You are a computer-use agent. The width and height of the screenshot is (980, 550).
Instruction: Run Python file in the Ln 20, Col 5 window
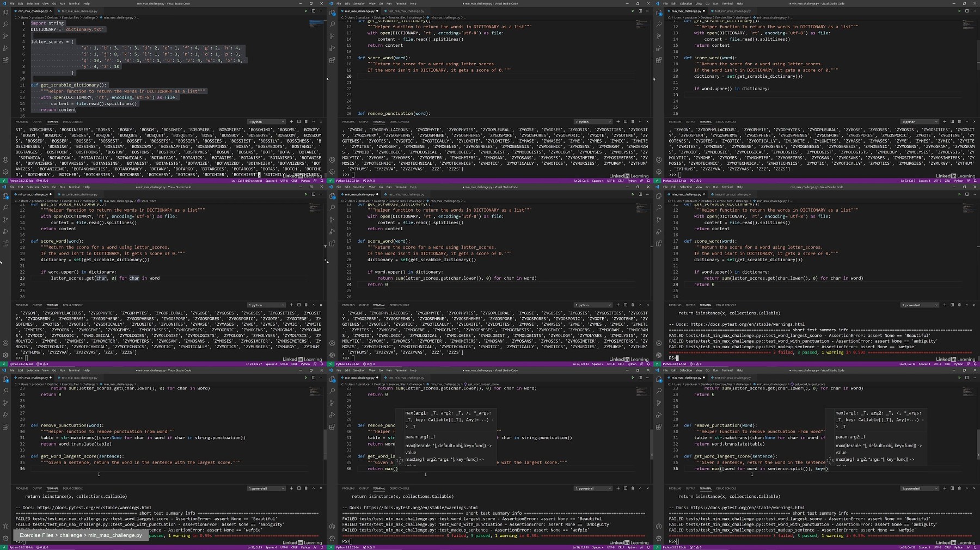point(633,11)
